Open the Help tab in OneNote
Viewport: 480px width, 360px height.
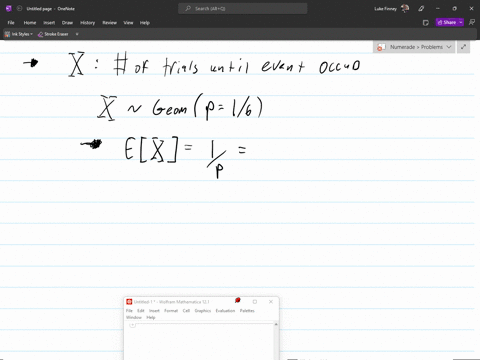pos(145,23)
